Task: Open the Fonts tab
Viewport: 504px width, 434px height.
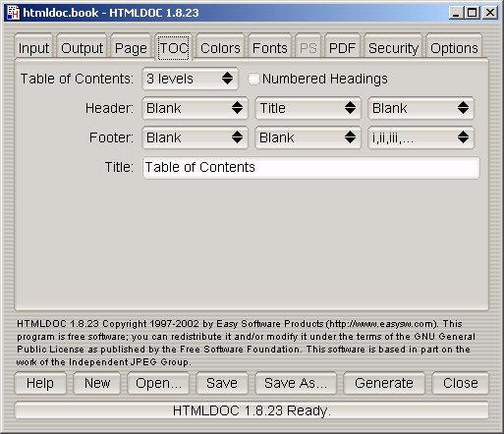Action: click(270, 47)
